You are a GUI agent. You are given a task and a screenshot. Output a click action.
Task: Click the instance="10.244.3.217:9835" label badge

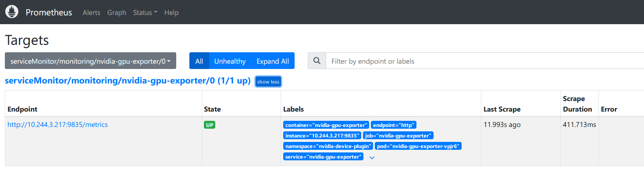coord(322,136)
